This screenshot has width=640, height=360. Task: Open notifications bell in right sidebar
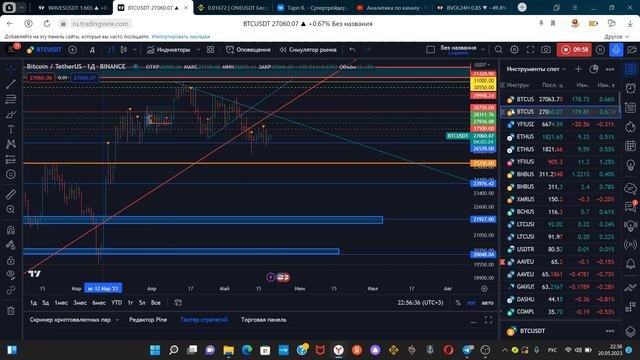click(x=631, y=263)
